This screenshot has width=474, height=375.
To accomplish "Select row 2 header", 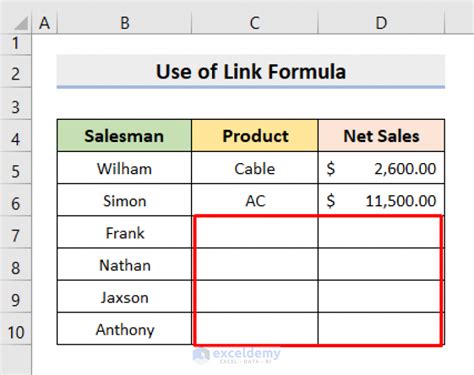I will coord(16,71).
